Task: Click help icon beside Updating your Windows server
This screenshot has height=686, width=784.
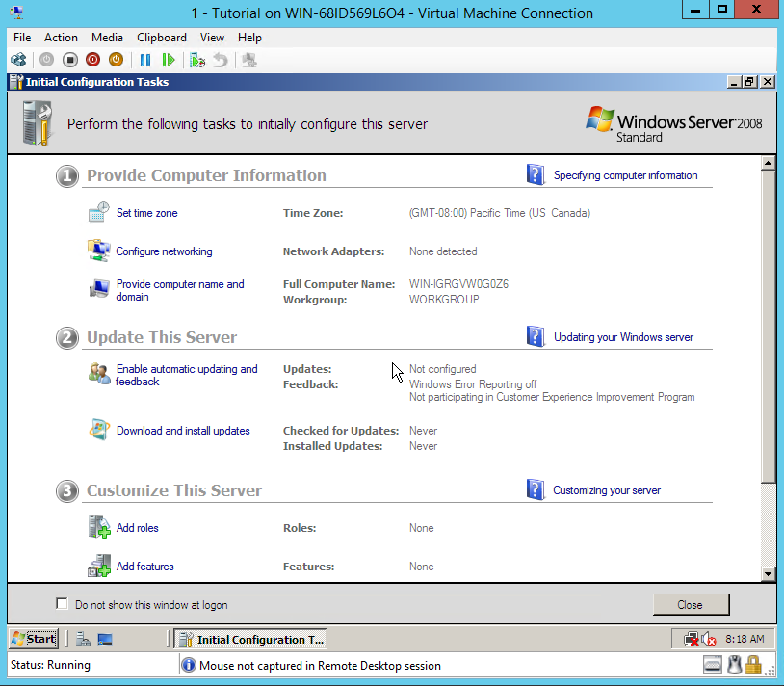Action: (x=536, y=336)
